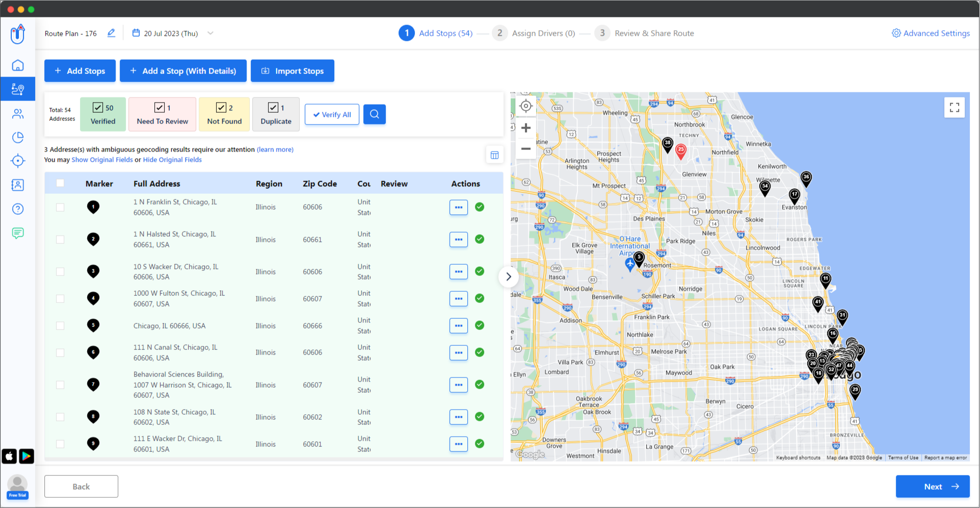Open the drivers people icon in sidebar
980x508 pixels.
click(18, 113)
